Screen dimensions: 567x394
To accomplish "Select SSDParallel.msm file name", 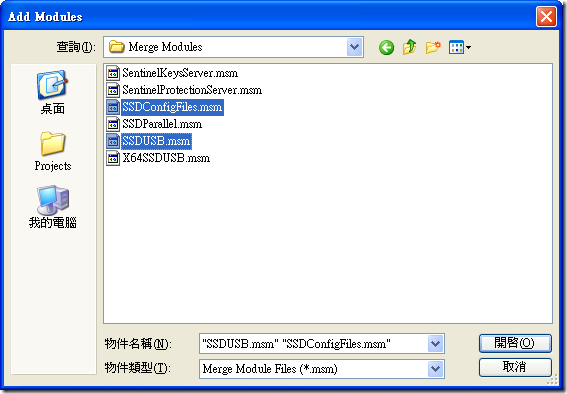I will click(x=162, y=124).
